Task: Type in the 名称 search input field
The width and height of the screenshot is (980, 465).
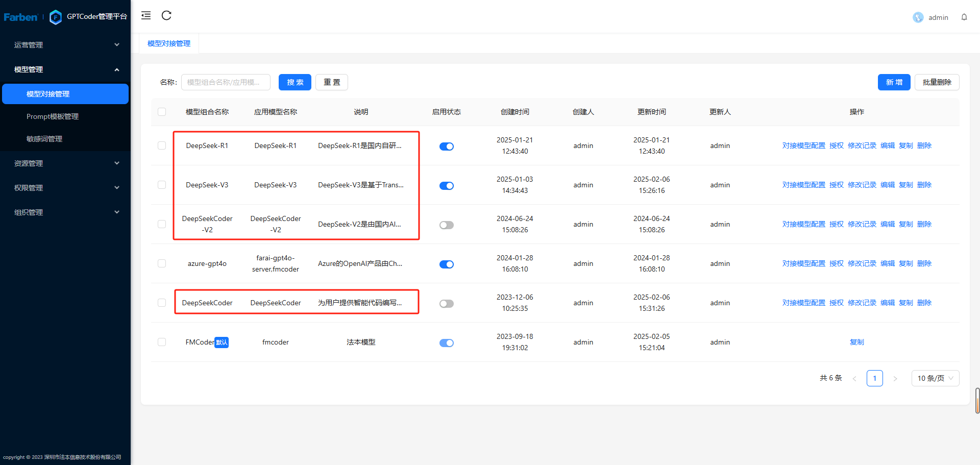Action: point(226,82)
